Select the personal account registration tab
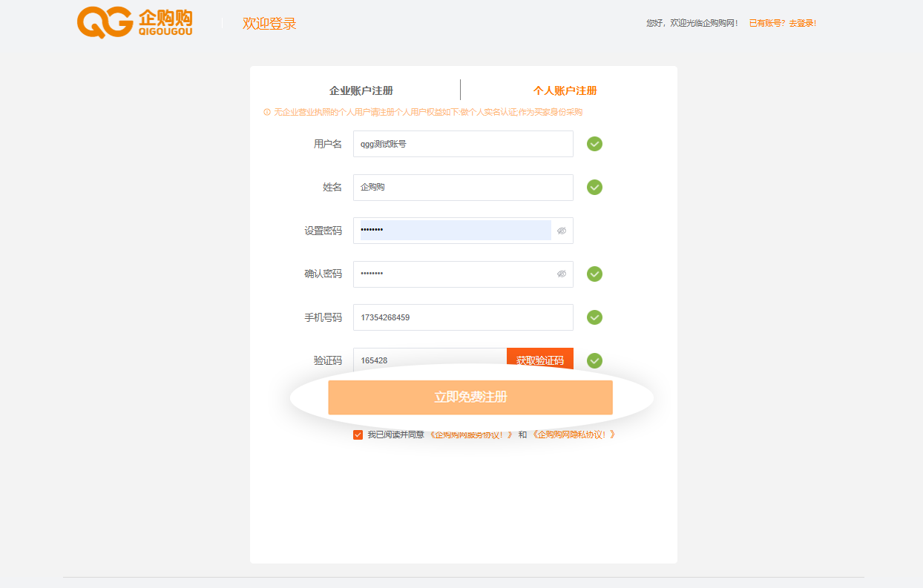Image resolution: width=923 pixels, height=588 pixels. click(x=565, y=90)
